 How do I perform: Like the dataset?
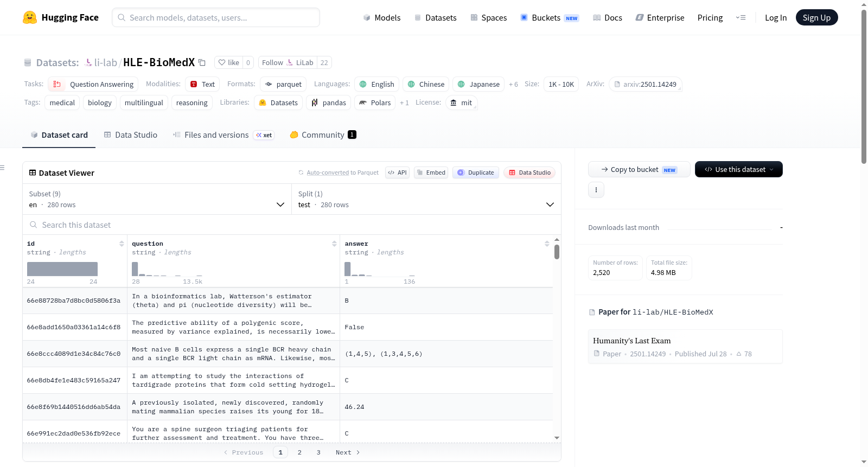(x=228, y=62)
